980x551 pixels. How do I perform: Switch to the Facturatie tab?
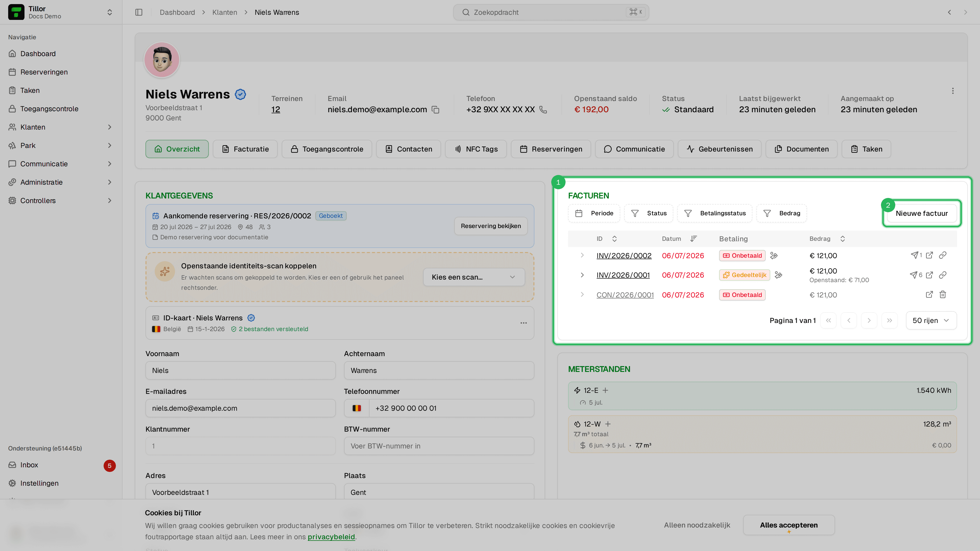coord(245,149)
